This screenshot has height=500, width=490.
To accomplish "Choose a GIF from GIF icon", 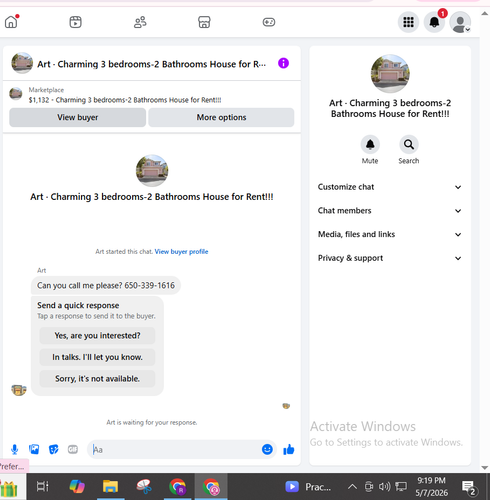I will 73,450.
